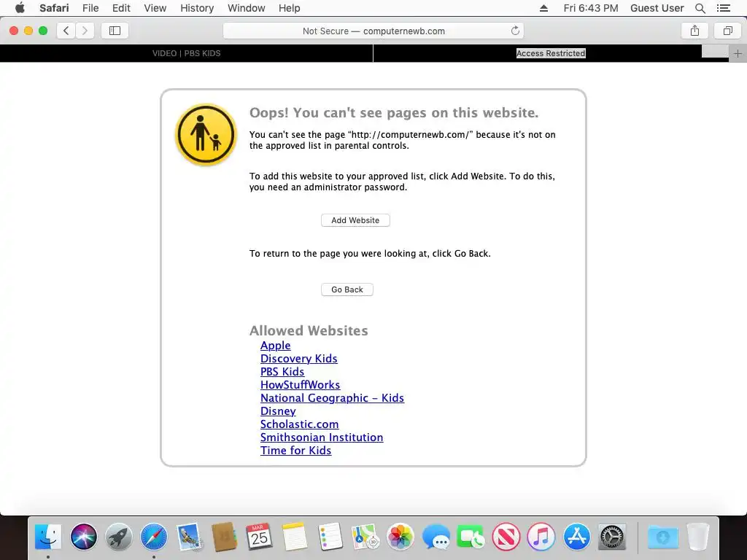Open Photos app in the Dock
Viewport: 747px width, 560px height.
click(400, 537)
